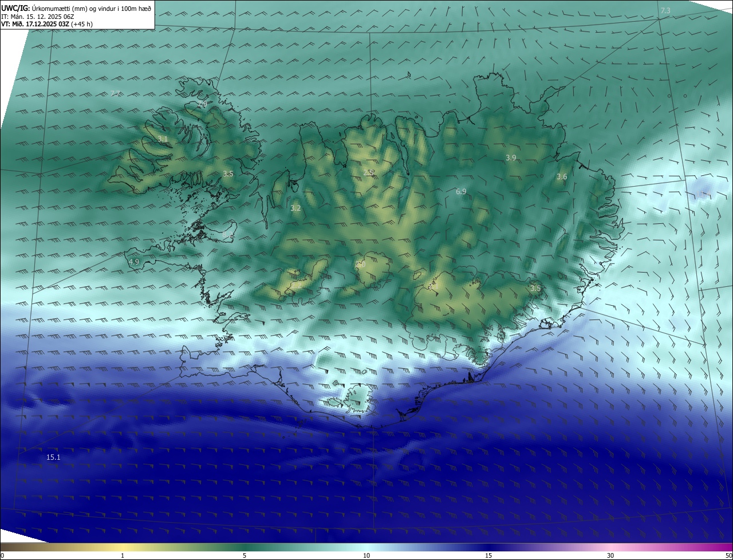Click the "10" tick on the color scale
The height and width of the screenshot is (560, 733).
click(366, 555)
